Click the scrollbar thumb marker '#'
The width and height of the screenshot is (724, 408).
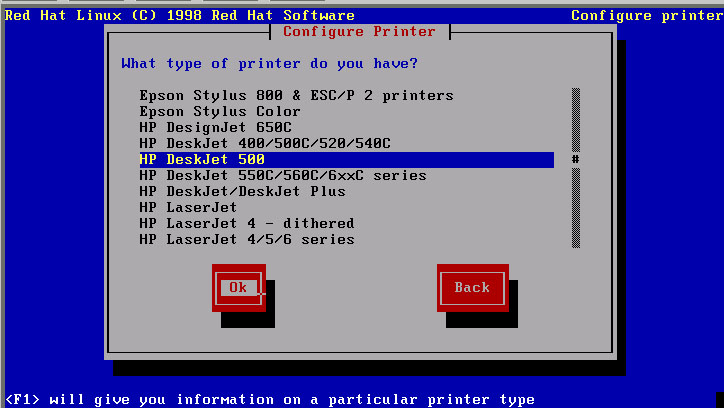576,160
